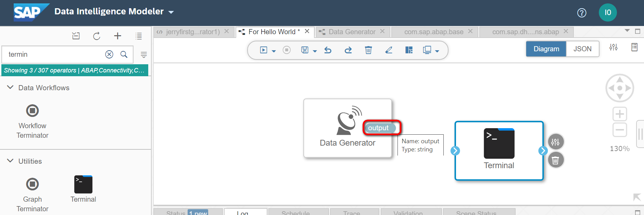Screen dimensions: 644x215
Task: Close the com.sap.dh....ns.abap tab
Action: click(x=566, y=31)
